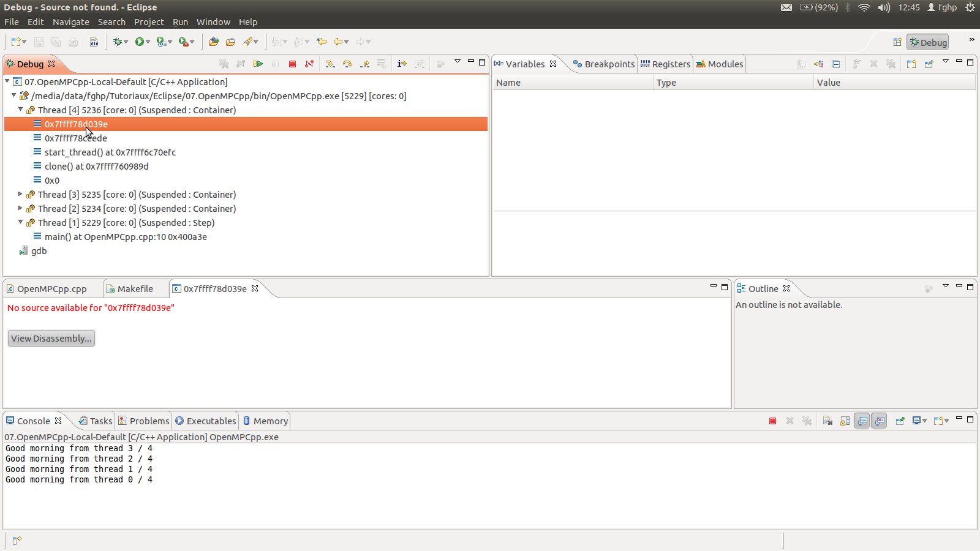Collapse the OpenMPCpp.exe process node
The height and width of the screenshot is (551, 980).
(x=13, y=96)
